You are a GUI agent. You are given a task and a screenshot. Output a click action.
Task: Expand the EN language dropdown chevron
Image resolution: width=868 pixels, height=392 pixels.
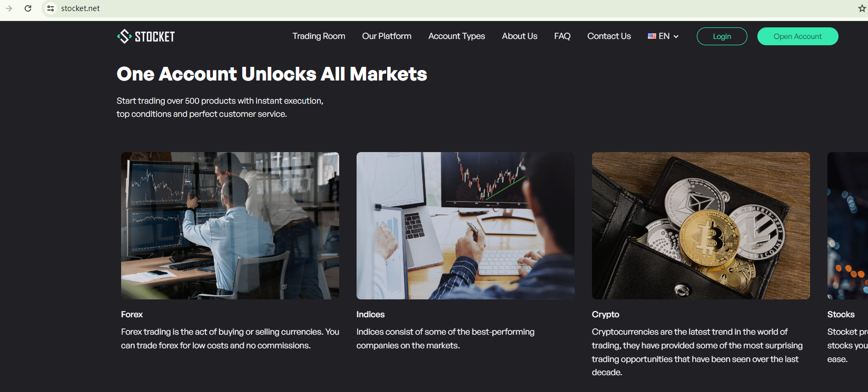click(x=676, y=36)
